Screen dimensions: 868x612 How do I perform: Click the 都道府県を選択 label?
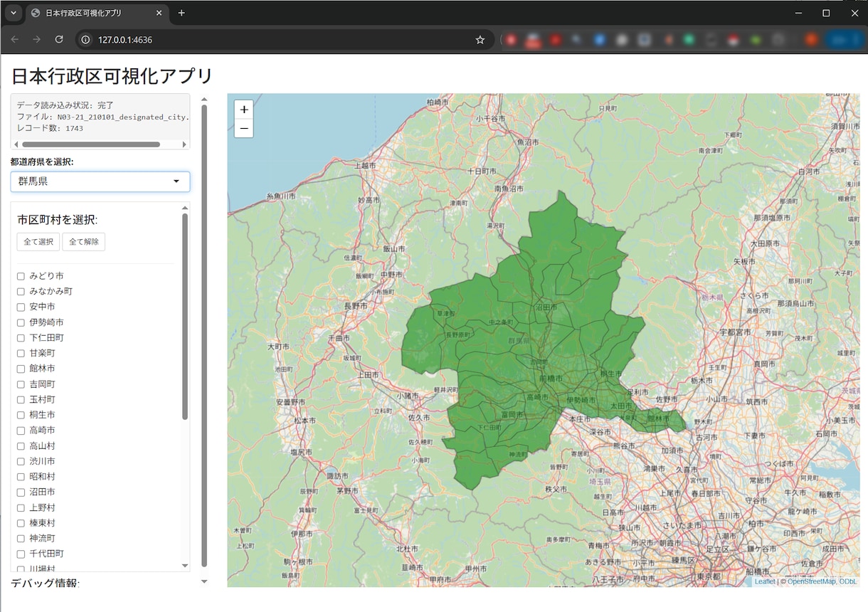tap(42, 162)
